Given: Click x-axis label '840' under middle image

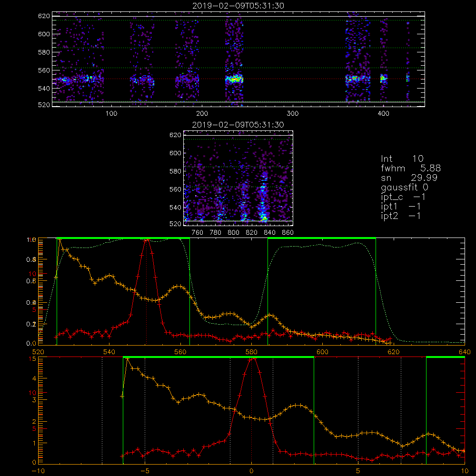Looking at the screenshot, I should (270, 233).
